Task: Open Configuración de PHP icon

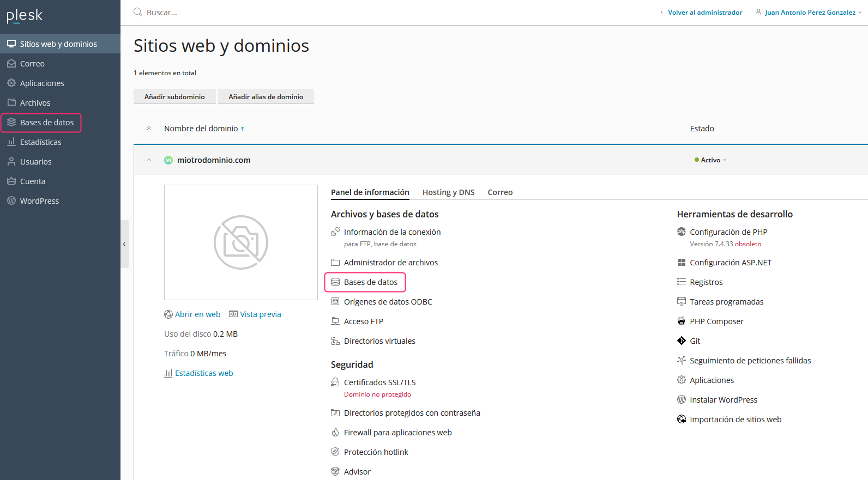Action: click(681, 232)
